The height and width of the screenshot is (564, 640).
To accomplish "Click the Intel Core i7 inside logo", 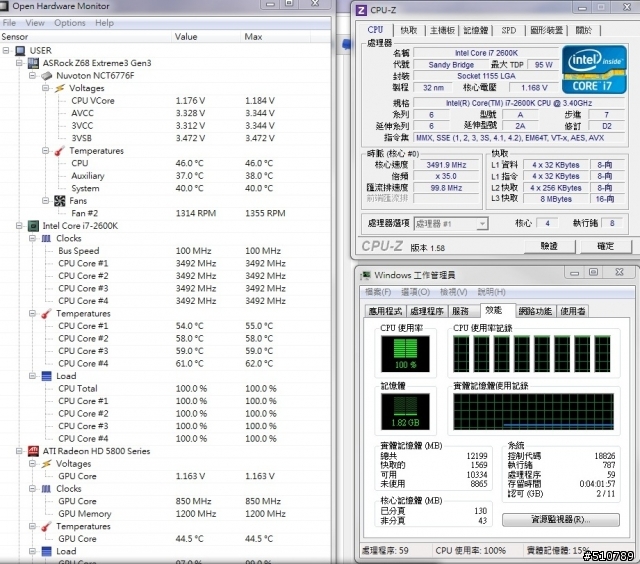I will pos(594,69).
